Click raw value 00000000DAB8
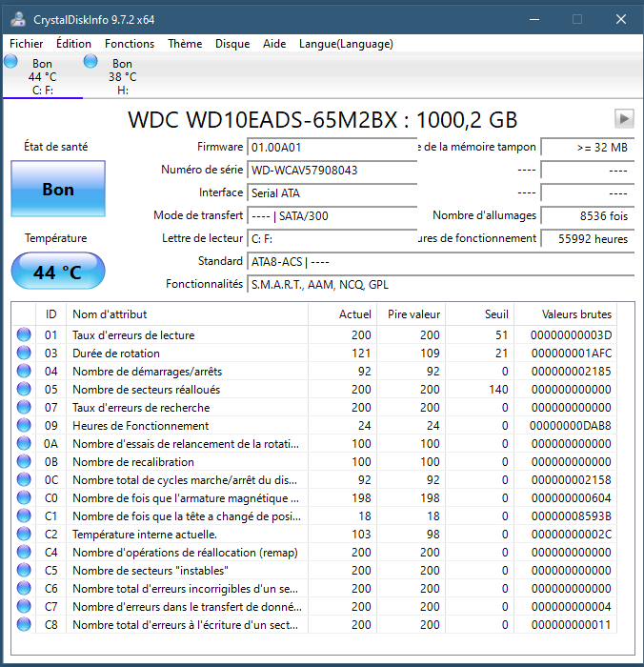 (x=570, y=425)
